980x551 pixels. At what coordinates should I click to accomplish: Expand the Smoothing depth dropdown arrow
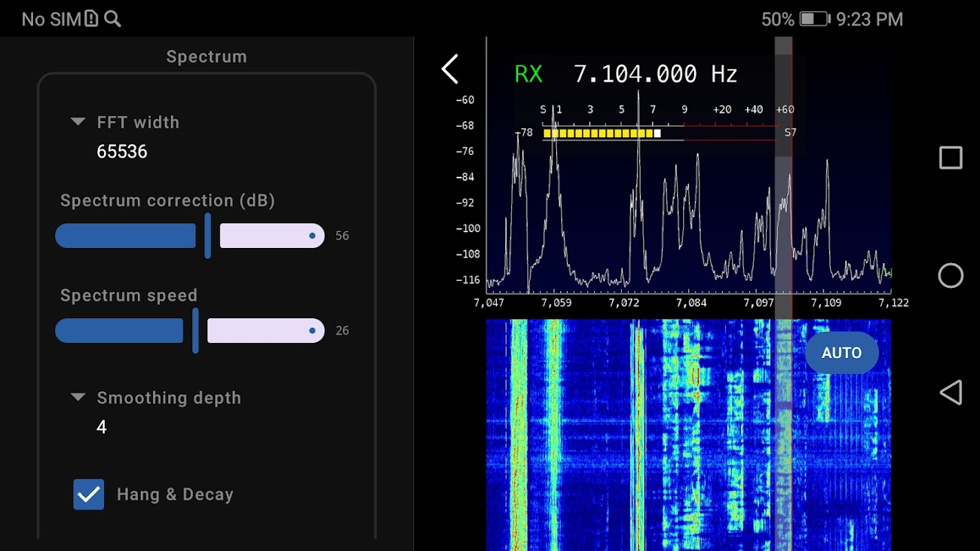coord(78,397)
